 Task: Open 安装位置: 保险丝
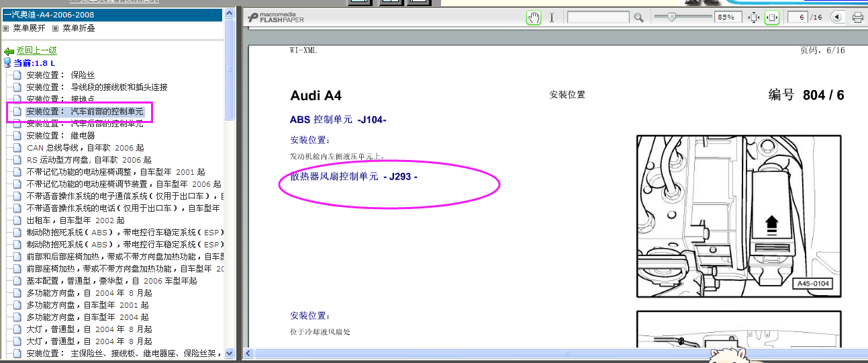click(x=61, y=75)
